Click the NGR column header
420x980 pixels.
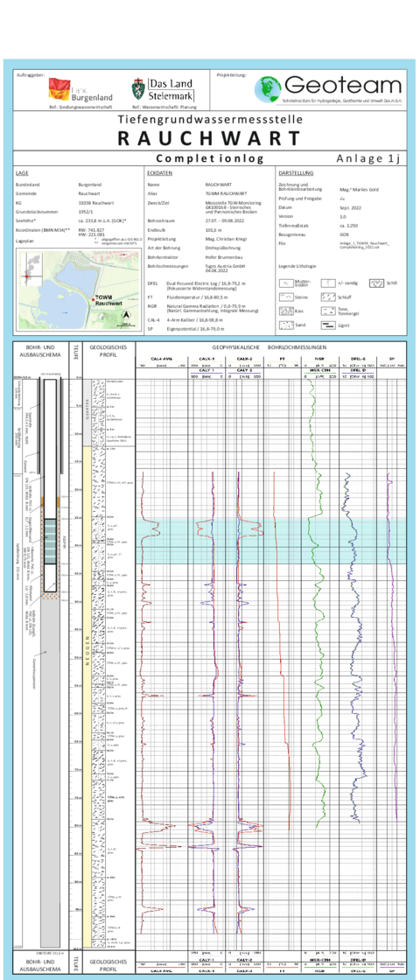(x=320, y=359)
